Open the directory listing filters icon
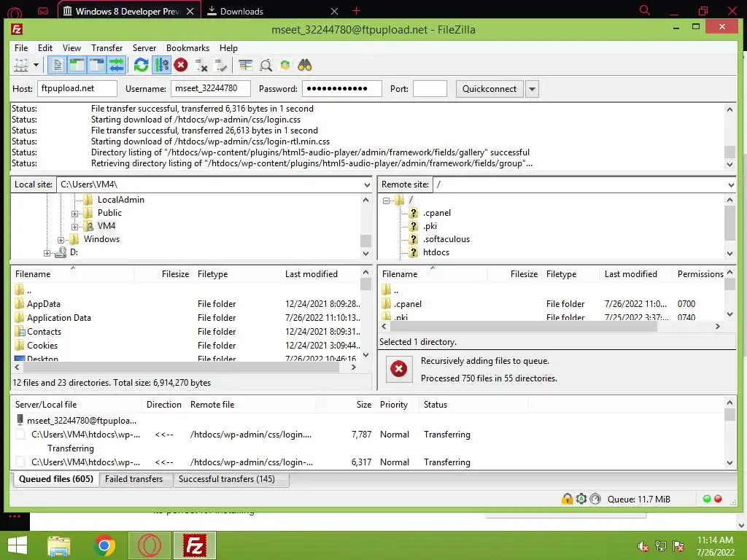 coord(246,65)
